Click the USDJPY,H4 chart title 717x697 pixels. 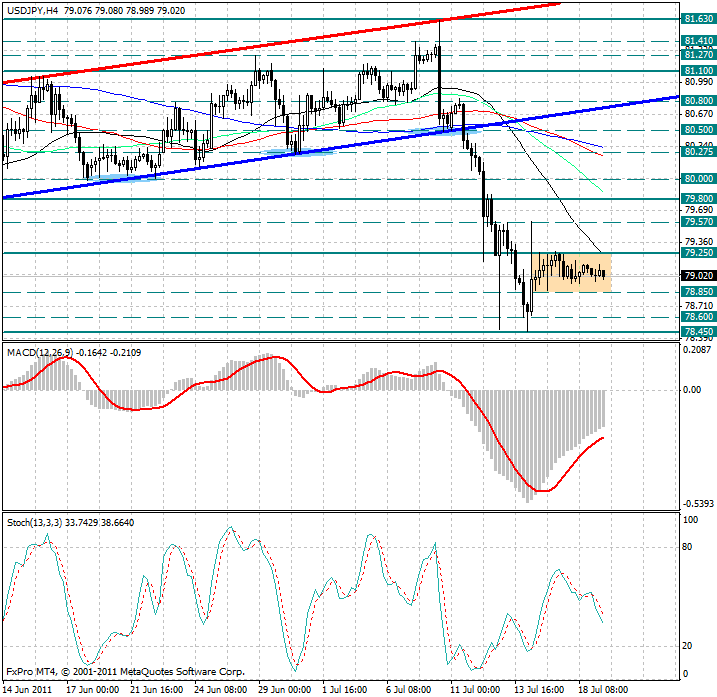coord(31,8)
